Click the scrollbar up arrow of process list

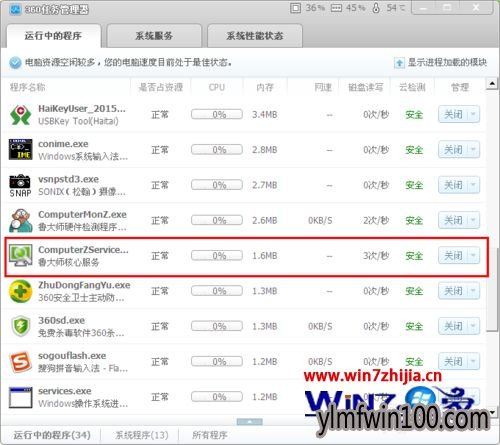tap(492, 83)
